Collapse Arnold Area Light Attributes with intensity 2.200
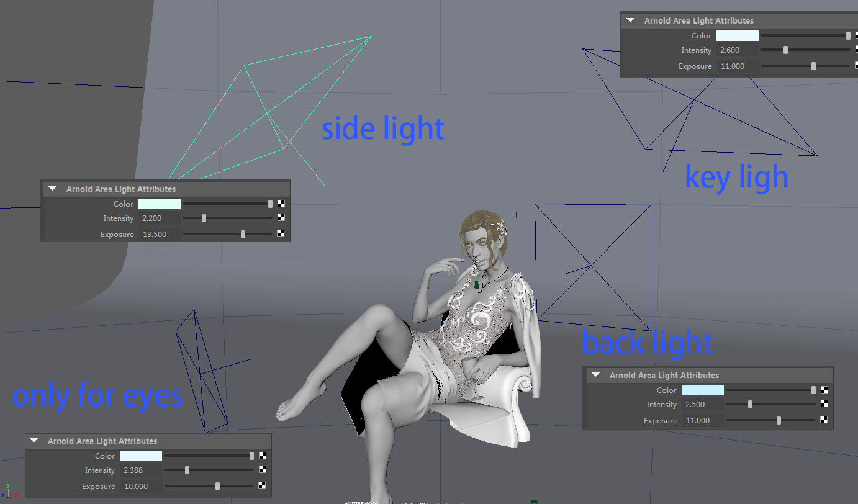This screenshot has height=504, width=858. tap(53, 189)
